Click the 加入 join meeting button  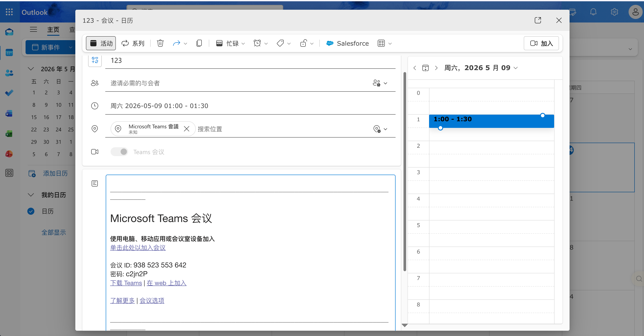(x=541, y=43)
